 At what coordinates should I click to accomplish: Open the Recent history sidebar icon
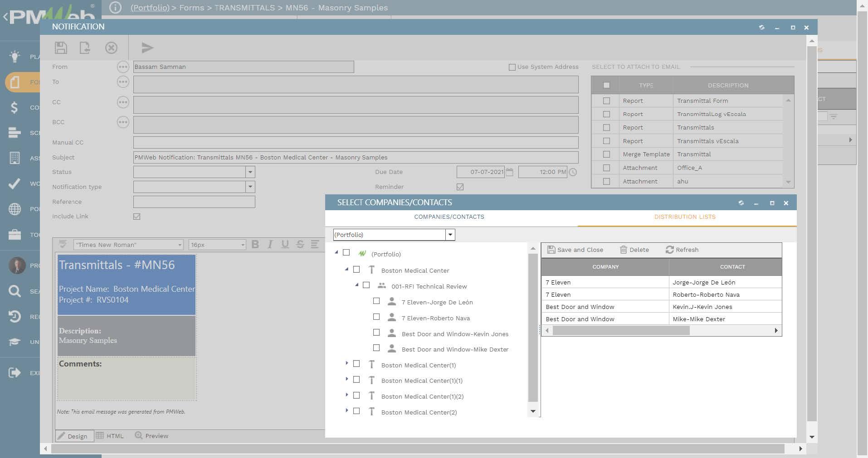[x=15, y=316]
